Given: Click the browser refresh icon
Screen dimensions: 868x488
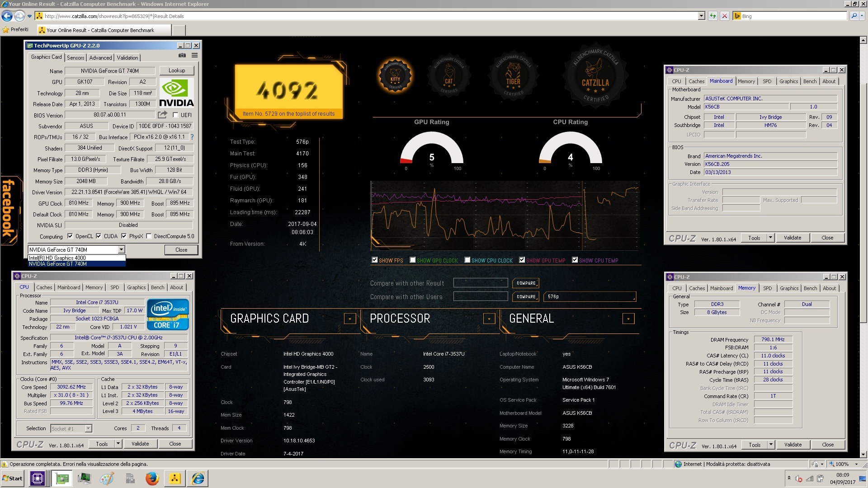Looking at the screenshot, I should tap(713, 16).
